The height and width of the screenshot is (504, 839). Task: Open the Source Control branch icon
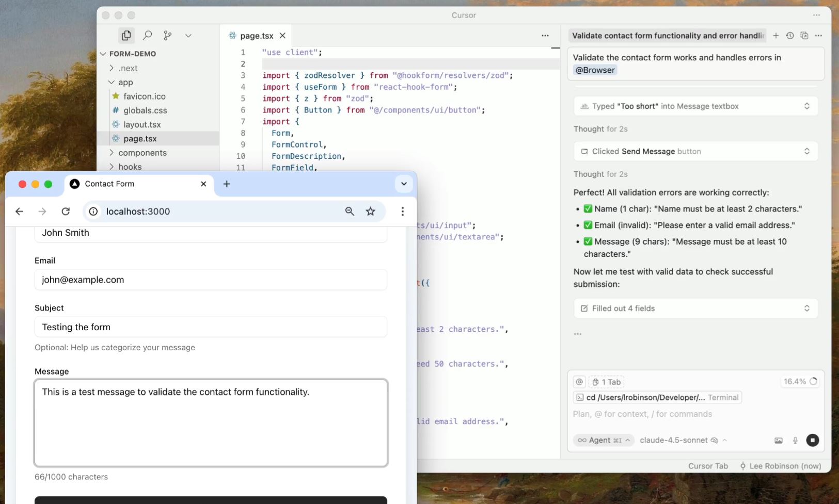(168, 35)
